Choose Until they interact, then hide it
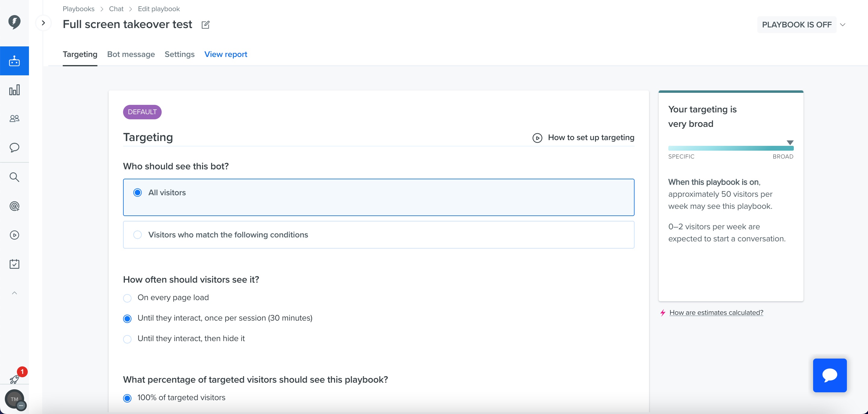 [127, 339]
